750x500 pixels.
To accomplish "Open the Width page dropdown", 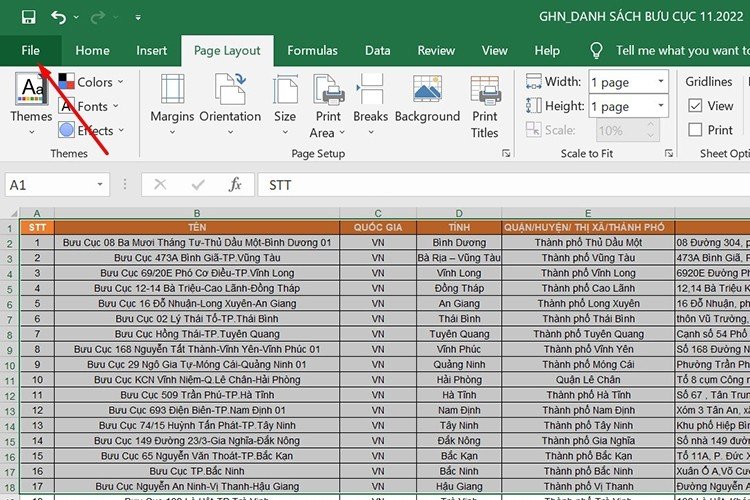I will click(x=661, y=81).
